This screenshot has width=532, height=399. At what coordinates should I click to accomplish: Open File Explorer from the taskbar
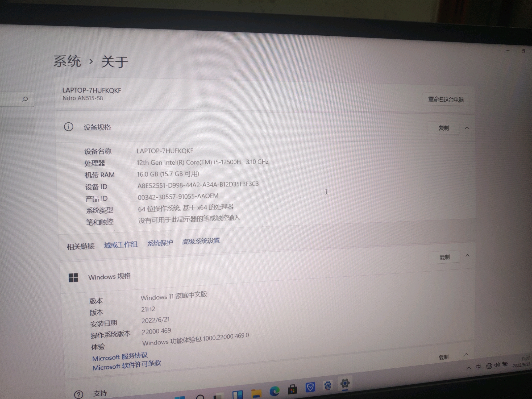[x=256, y=393]
